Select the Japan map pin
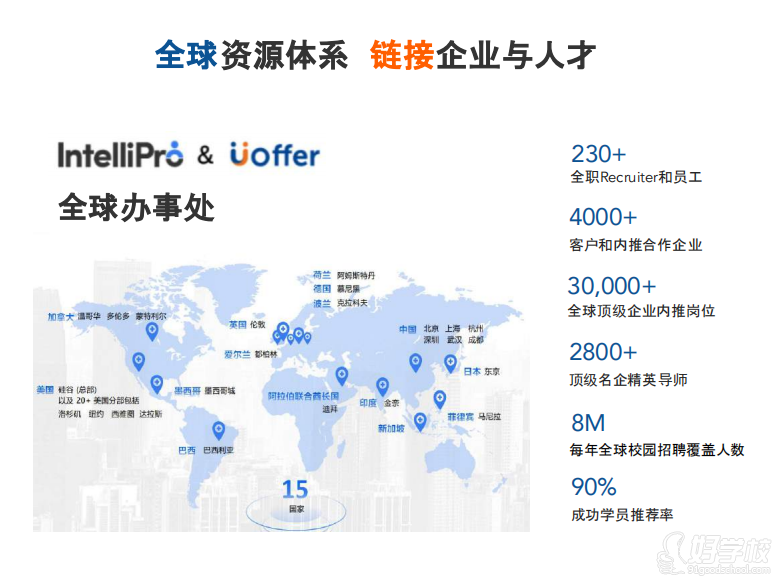 pos(450,362)
